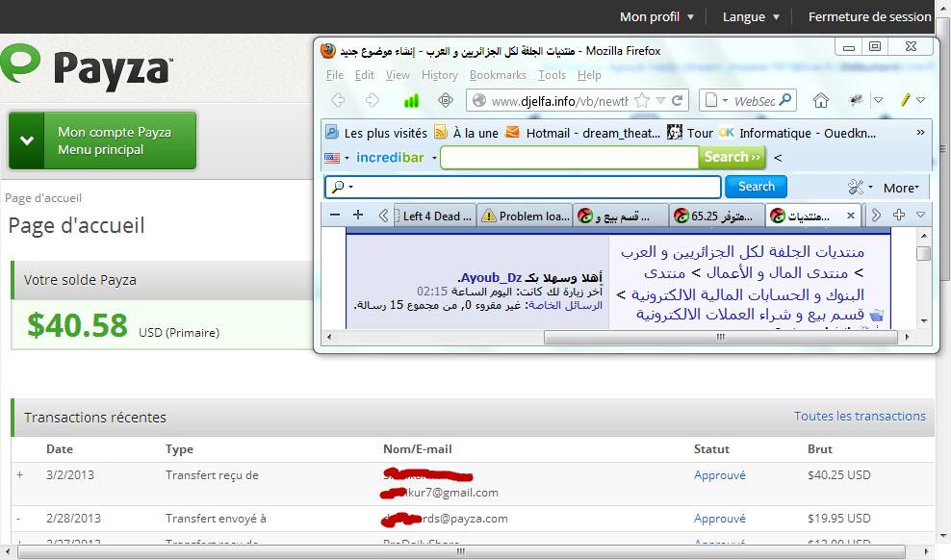Click the Firefox horizontal scrollbar thumb
This screenshot has height=560, width=951.
click(x=721, y=337)
